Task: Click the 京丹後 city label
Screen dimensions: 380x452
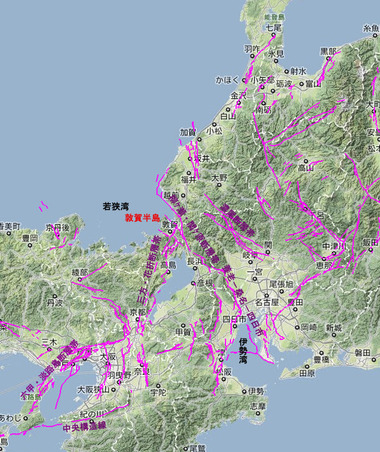Action: [x=58, y=228]
